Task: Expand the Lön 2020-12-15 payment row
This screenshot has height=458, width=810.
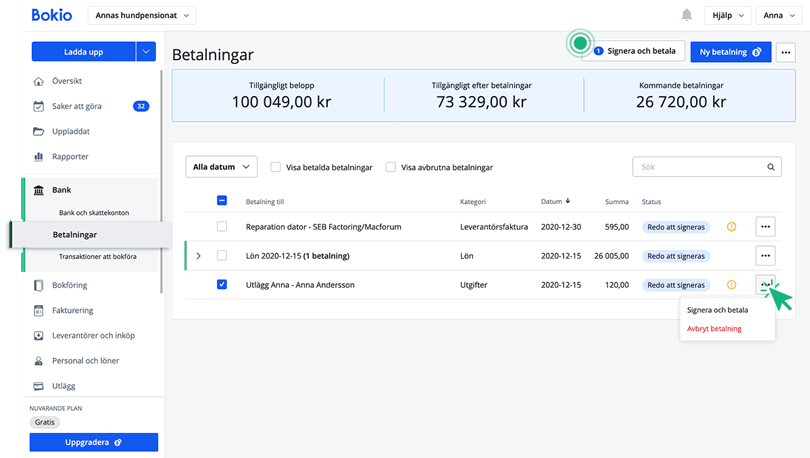Action: pyautogui.click(x=198, y=256)
